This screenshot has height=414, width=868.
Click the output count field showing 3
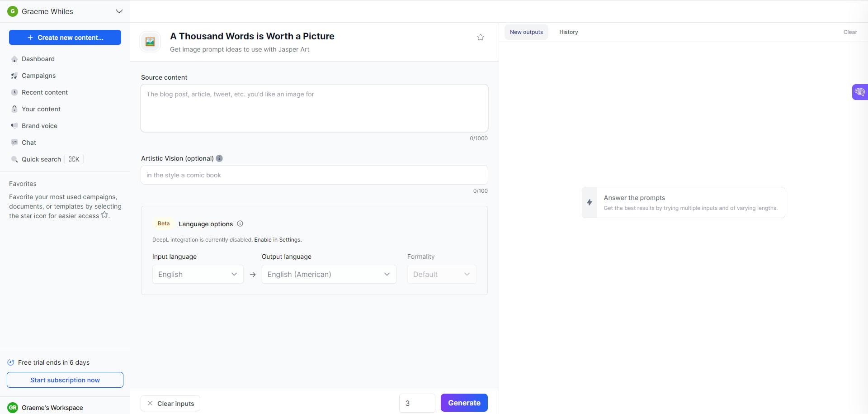tap(416, 403)
